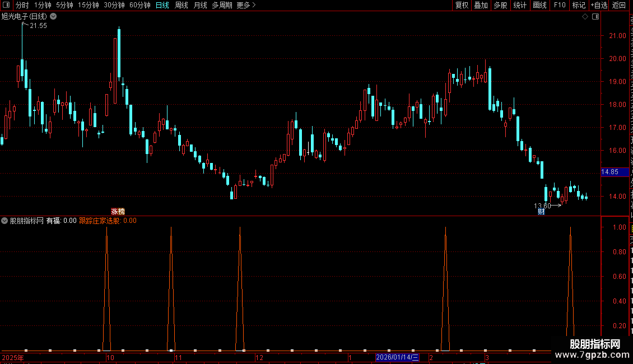Switch to 月线 monthly chart
Image resolution: width=633 pixels, height=364 pixels.
(x=200, y=5)
